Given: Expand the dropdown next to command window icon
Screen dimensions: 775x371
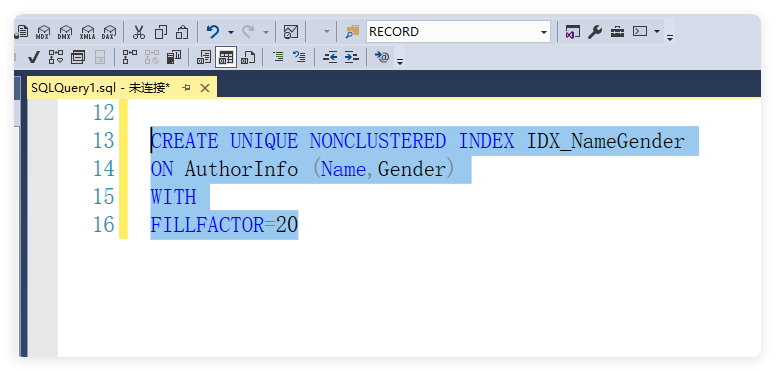Looking at the screenshot, I should (x=656, y=32).
